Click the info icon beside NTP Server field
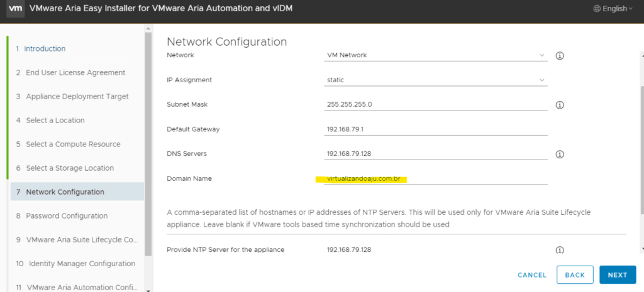Screen dimensions: 644x292 coord(559,250)
